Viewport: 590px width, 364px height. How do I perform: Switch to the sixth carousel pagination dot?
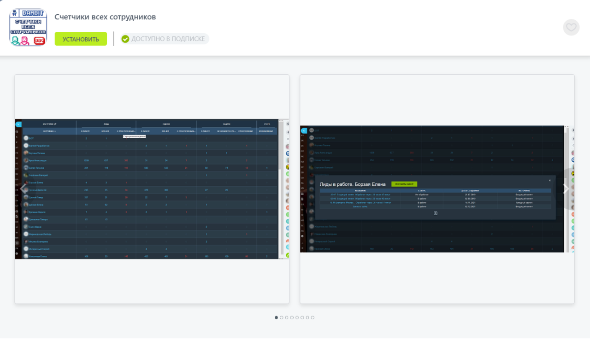click(x=302, y=317)
